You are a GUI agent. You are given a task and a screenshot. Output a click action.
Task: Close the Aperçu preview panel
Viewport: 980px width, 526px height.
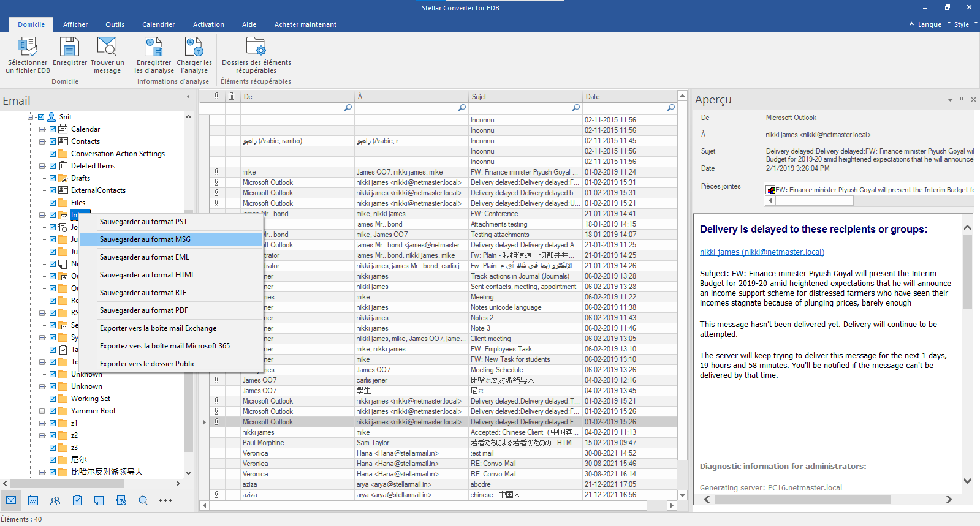(x=973, y=99)
